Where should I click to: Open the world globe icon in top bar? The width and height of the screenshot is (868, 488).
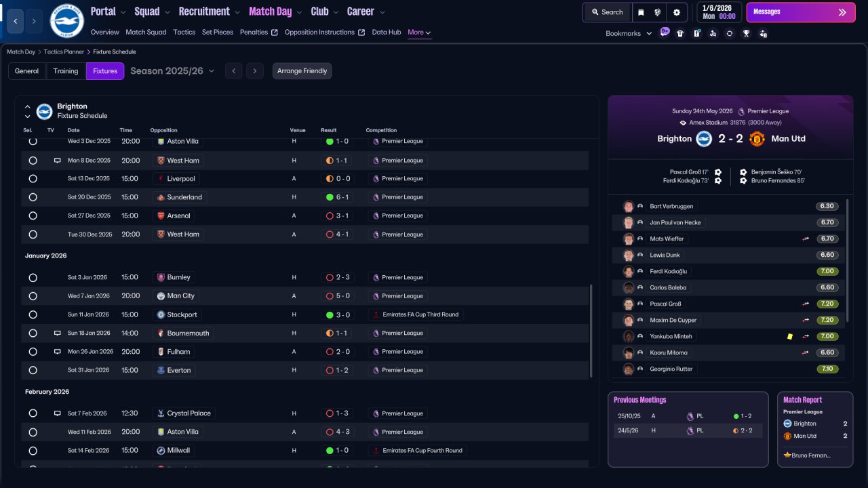pos(658,12)
